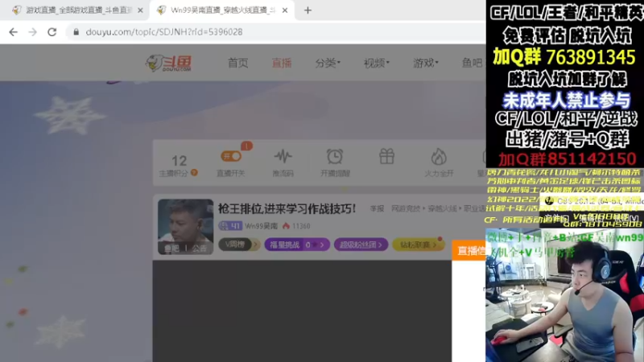This screenshot has height=362, width=644.
Task: Click the orange question mark beside 主播积分
Action: point(194,173)
